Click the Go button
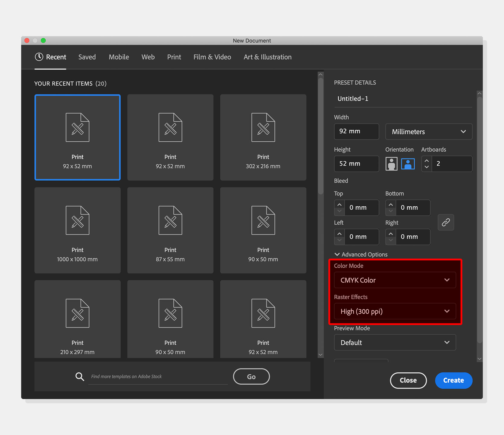The image size is (504, 435). pyautogui.click(x=251, y=376)
